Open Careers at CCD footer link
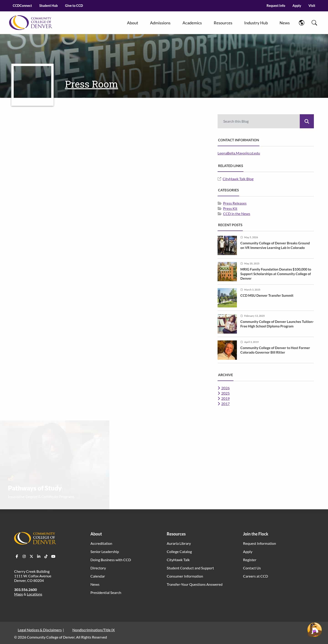Image resolution: width=328 pixels, height=644 pixels. click(x=255, y=576)
